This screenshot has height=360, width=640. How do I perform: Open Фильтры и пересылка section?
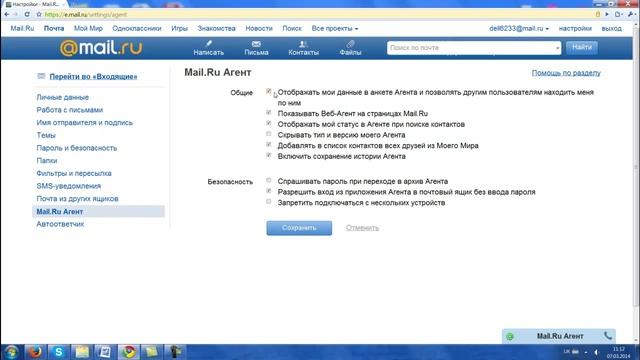(74, 173)
